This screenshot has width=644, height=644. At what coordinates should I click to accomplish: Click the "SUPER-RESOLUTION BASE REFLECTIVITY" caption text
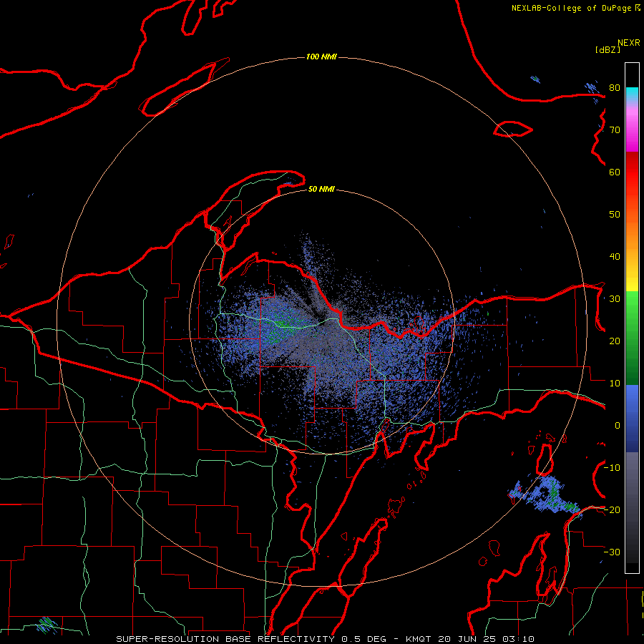coord(225,639)
